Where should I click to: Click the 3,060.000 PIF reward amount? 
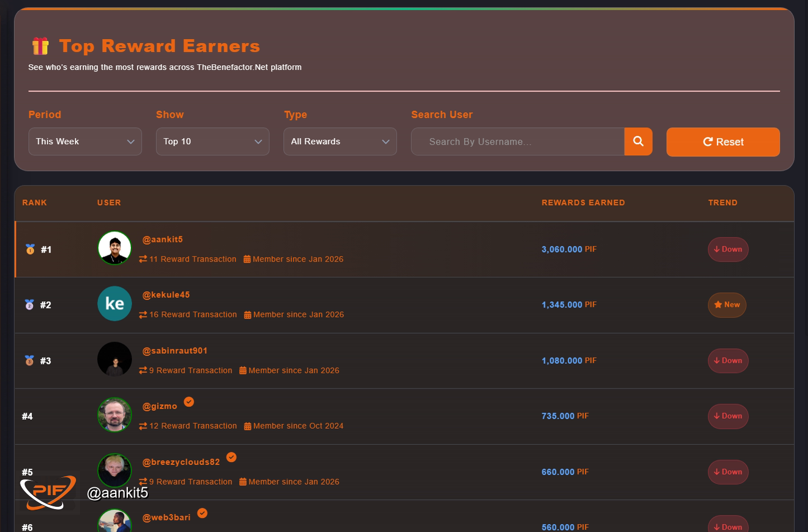[x=569, y=249]
